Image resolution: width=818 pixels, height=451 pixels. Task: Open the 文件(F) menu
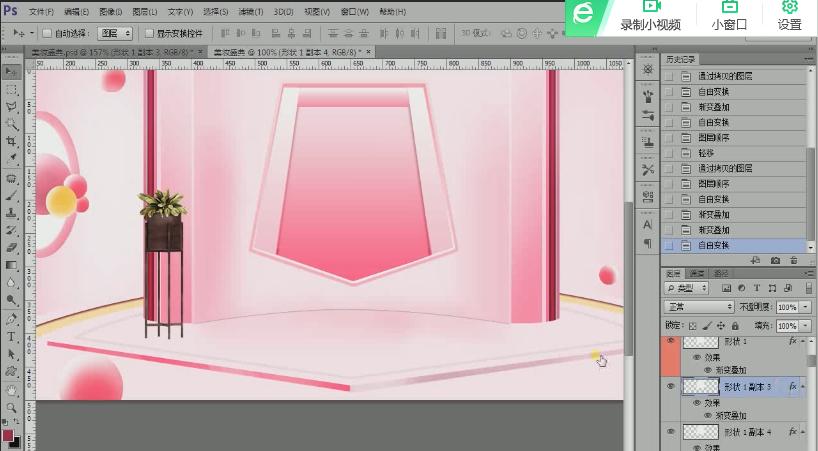(x=42, y=11)
